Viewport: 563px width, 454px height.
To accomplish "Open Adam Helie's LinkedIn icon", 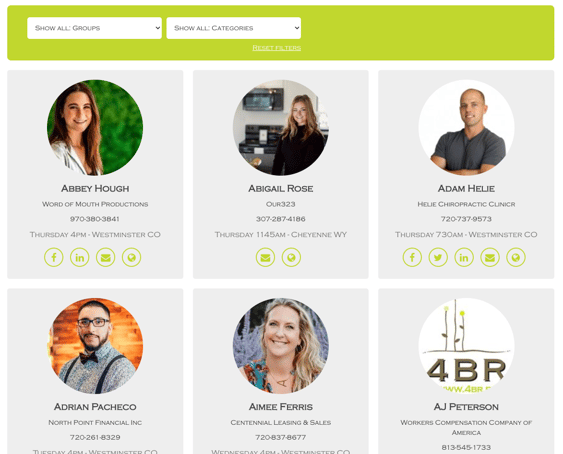I will (464, 257).
